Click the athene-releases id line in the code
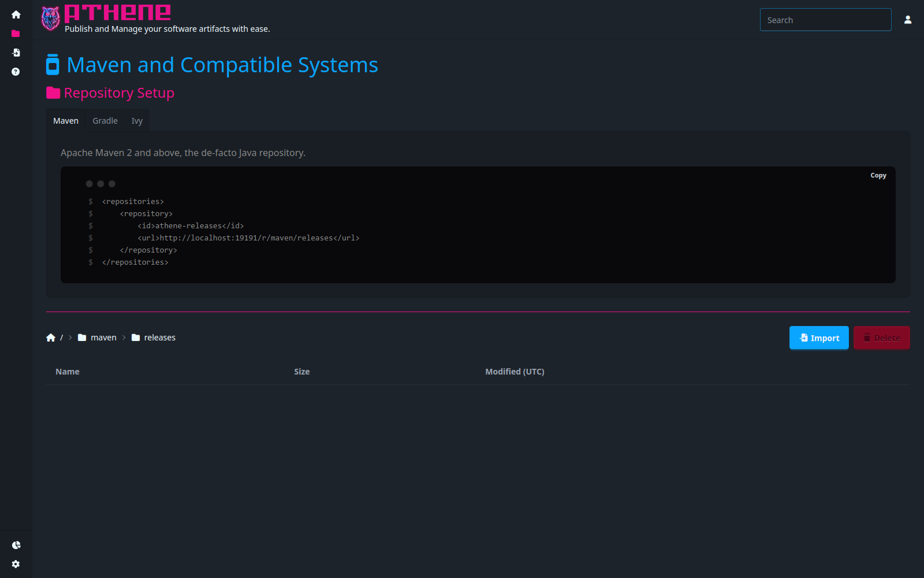This screenshot has width=924, height=578. pyautogui.click(x=191, y=226)
